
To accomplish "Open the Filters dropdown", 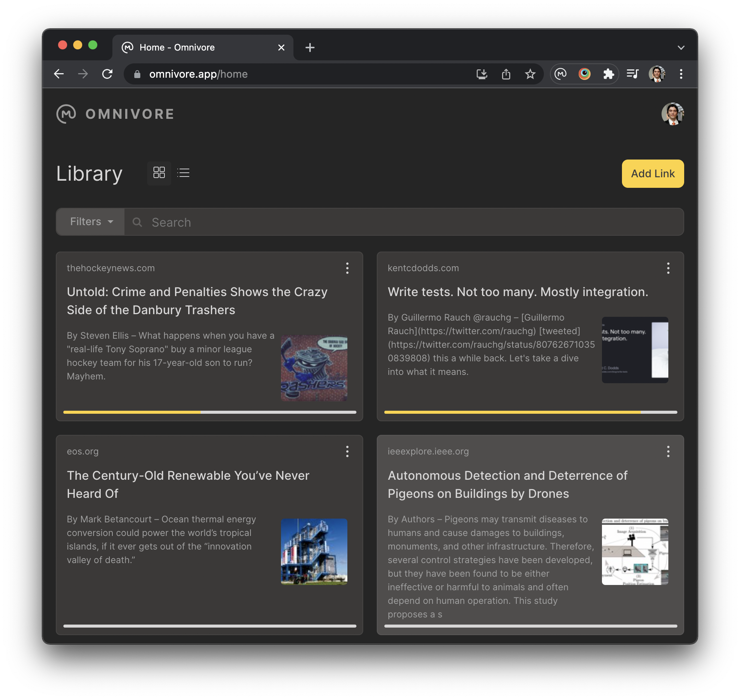I will 91,222.
